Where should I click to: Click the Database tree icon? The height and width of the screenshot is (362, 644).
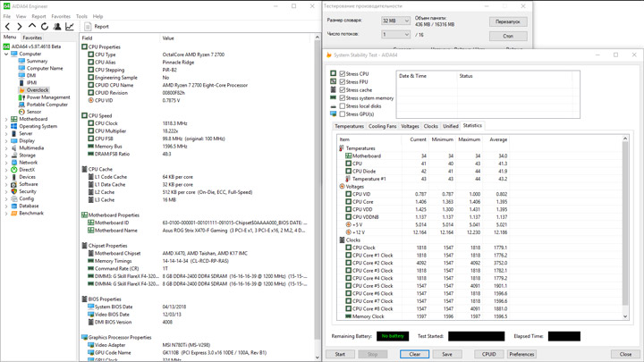point(14,206)
